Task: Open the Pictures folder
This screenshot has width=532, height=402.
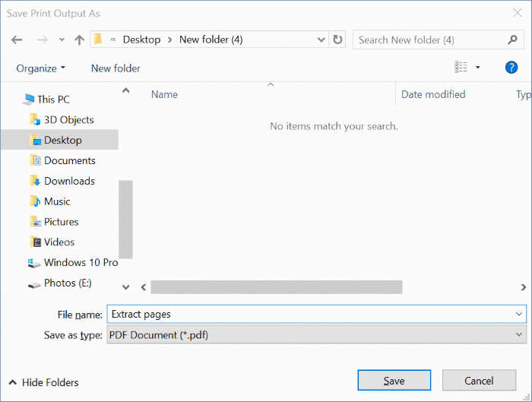Action: tap(61, 222)
